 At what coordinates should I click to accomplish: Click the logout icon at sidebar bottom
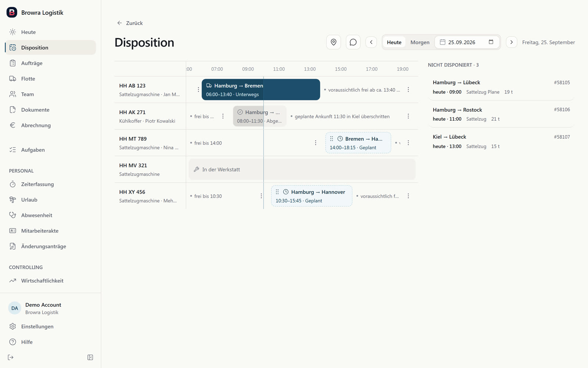pos(11,357)
